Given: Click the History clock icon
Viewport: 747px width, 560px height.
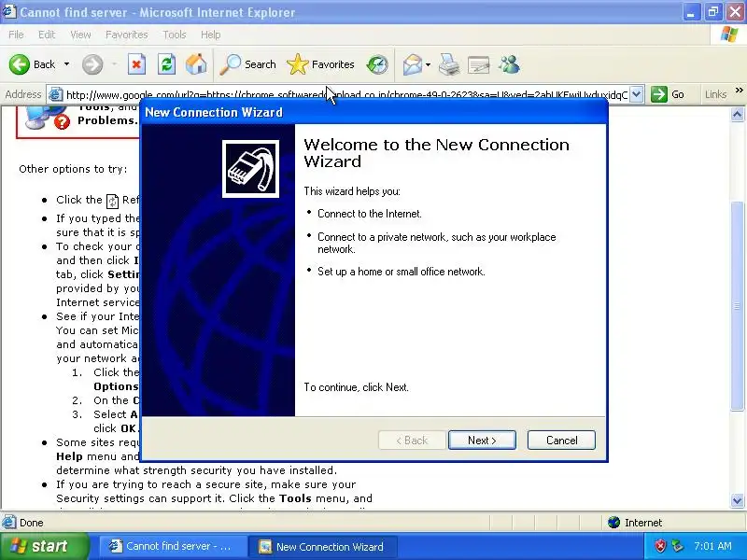Looking at the screenshot, I should 377,64.
